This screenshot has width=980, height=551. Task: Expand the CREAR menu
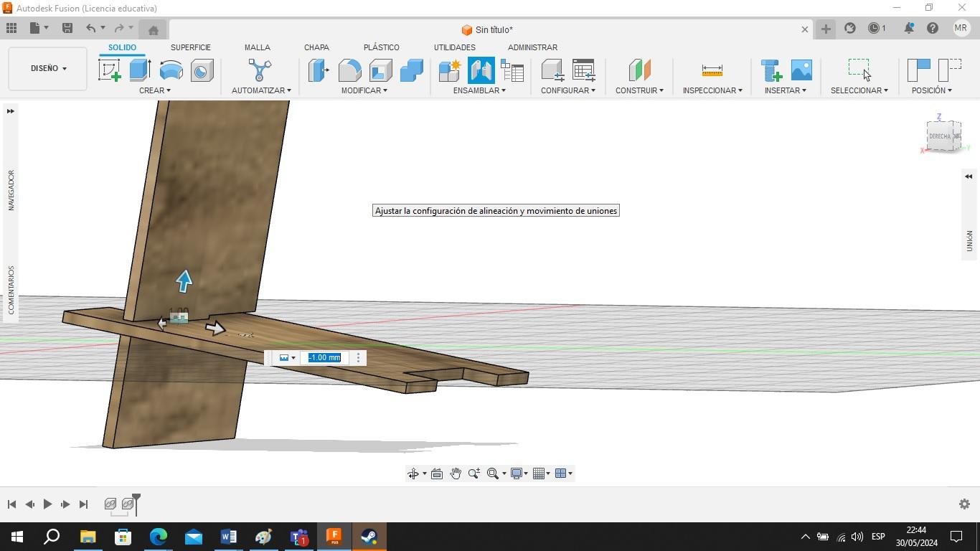155,90
